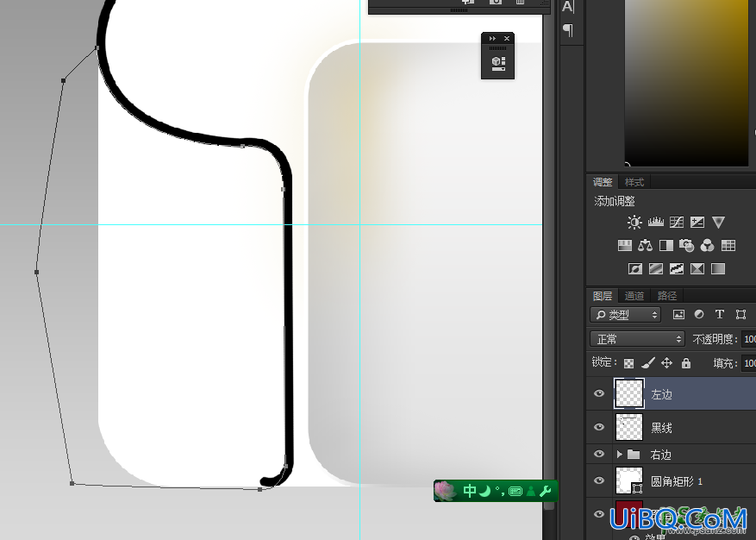Viewport: 756px width, 540px height.
Task: Hide the 黑线 layer
Action: pyautogui.click(x=599, y=427)
